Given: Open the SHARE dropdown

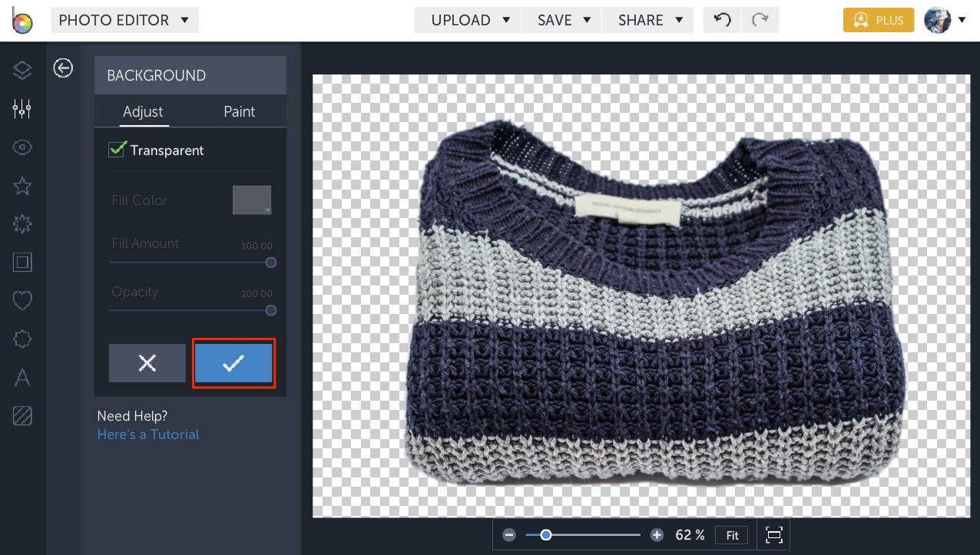Looking at the screenshot, I should [647, 20].
